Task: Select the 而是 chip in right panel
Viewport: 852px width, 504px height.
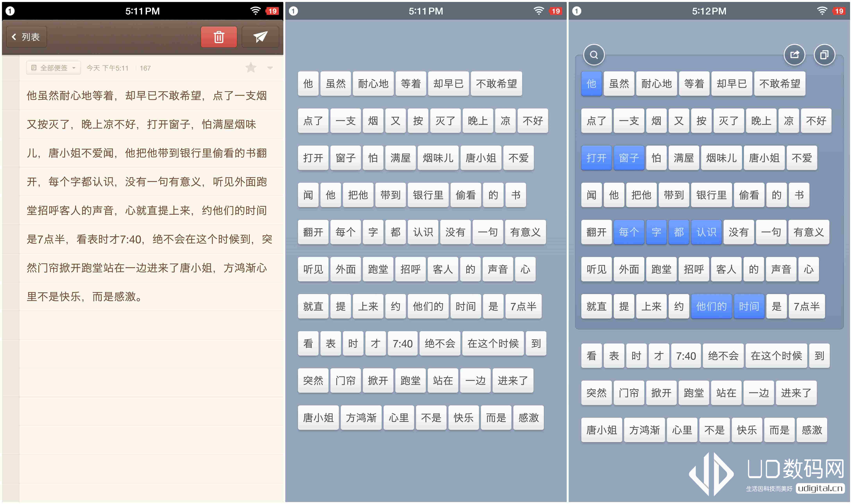Action: (x=779, y=430)
